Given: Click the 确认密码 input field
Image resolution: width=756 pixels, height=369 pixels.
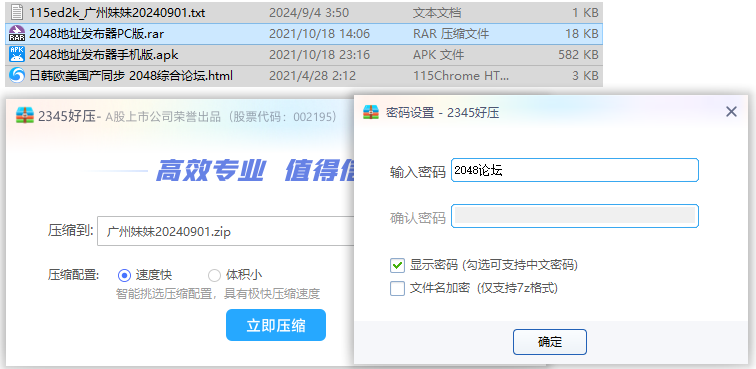Looking at the screenshot, I should click(575, 216).
